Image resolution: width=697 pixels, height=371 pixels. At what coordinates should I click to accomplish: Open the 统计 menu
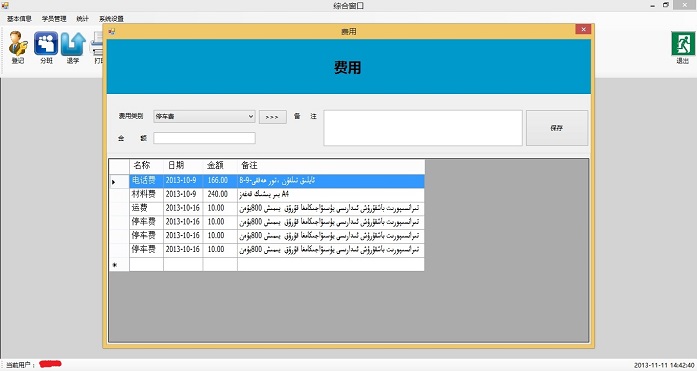point(82,19)
